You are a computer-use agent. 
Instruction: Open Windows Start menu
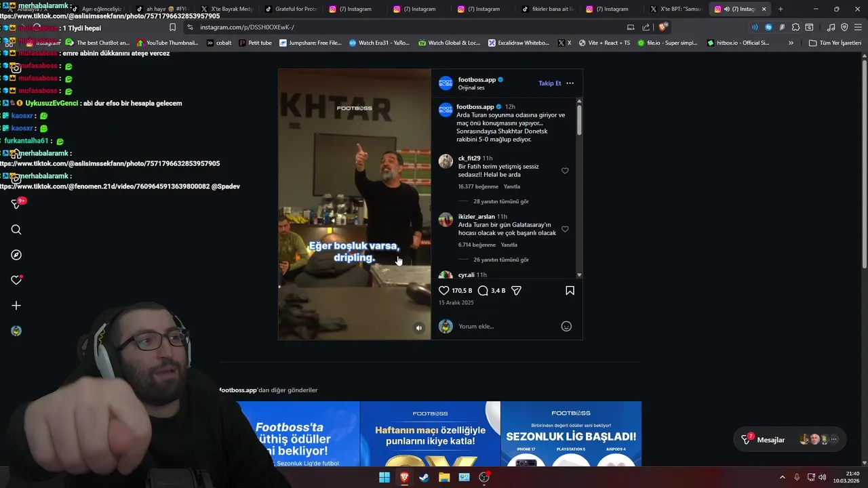pyautogui.click(x=384, y=477)
